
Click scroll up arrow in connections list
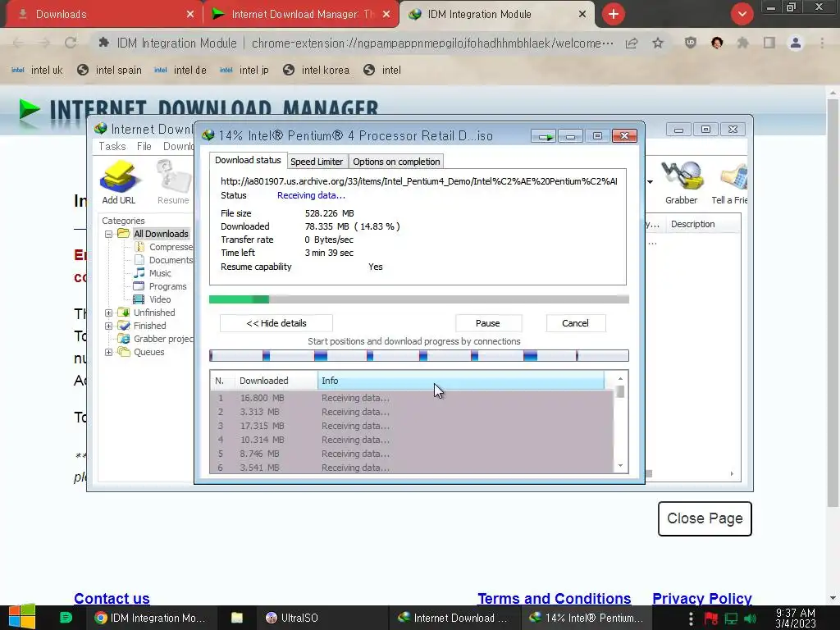pos(620,379)
